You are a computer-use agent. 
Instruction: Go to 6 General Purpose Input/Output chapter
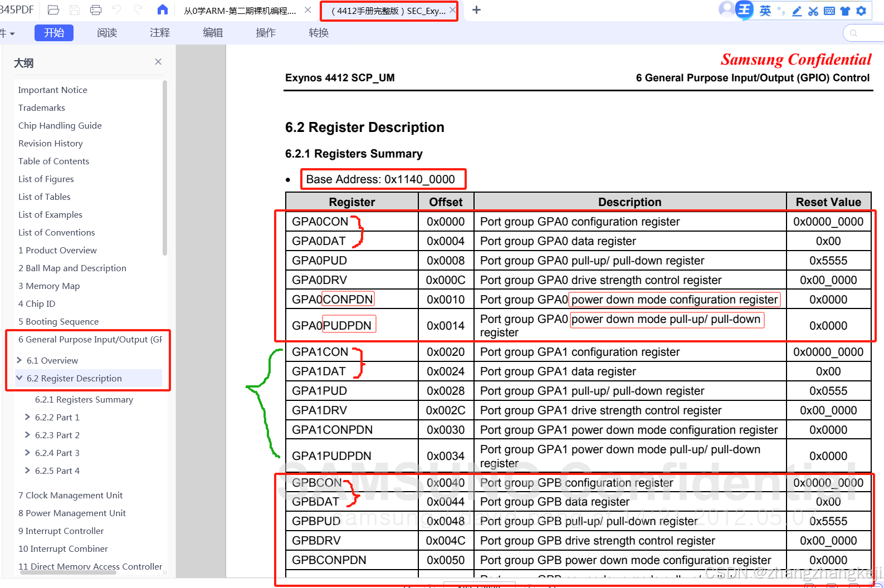tap(90, 339)
